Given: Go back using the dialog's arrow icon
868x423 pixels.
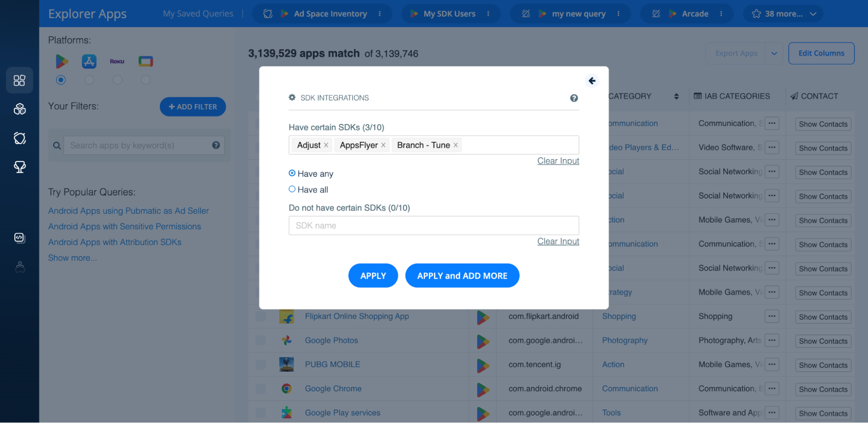Looking at the screenshot, I should coord(592,81).
